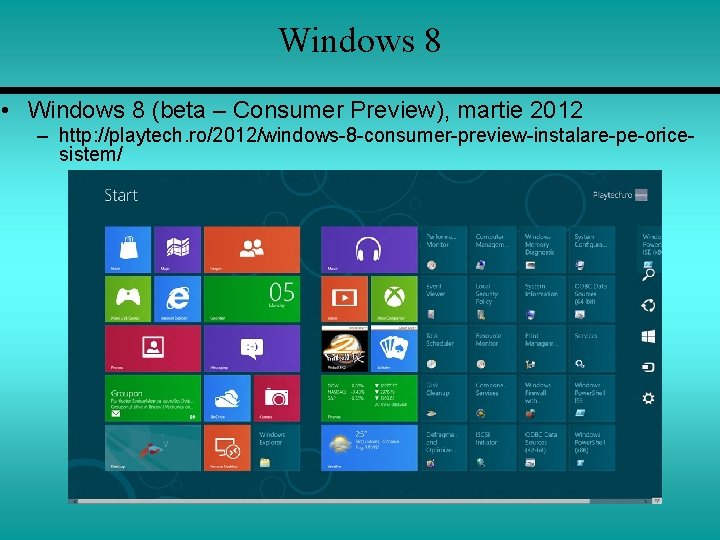Open the Photos tile
This screenshot has height=540, width=720.
[x=153, y=349]
